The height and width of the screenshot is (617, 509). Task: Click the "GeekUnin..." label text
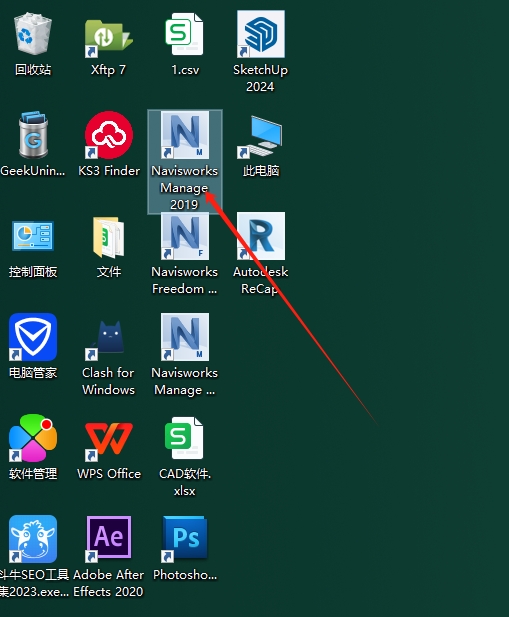[33, 171]
